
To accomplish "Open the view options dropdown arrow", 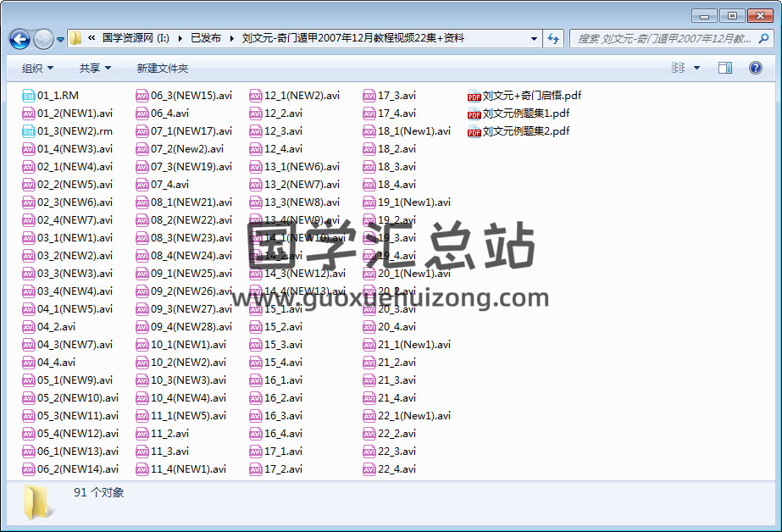I will coord(696,68).
